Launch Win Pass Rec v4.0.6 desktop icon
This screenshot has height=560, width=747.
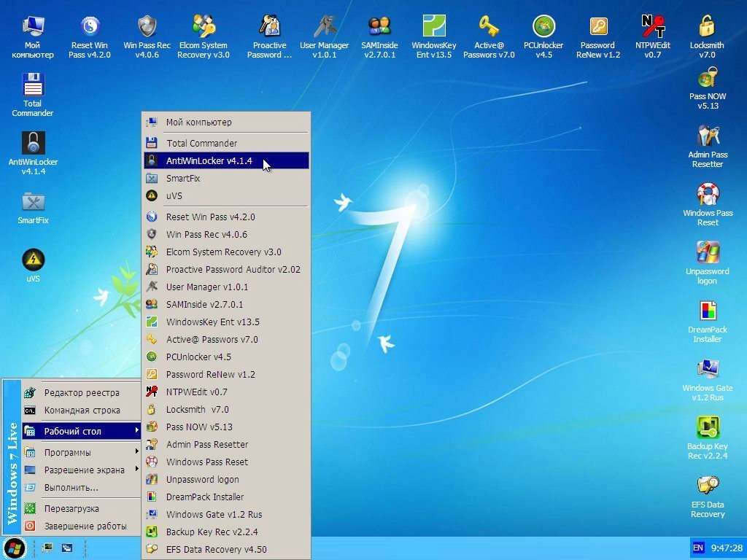[x=147, y=36]
